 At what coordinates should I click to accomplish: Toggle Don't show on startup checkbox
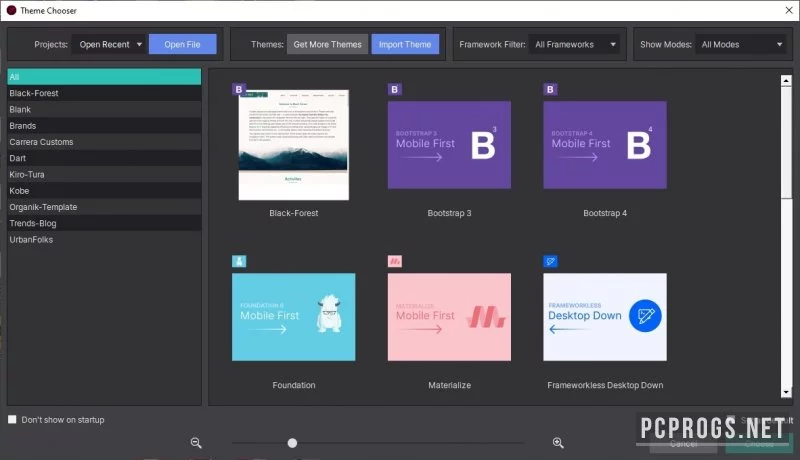tap(12, 420)
